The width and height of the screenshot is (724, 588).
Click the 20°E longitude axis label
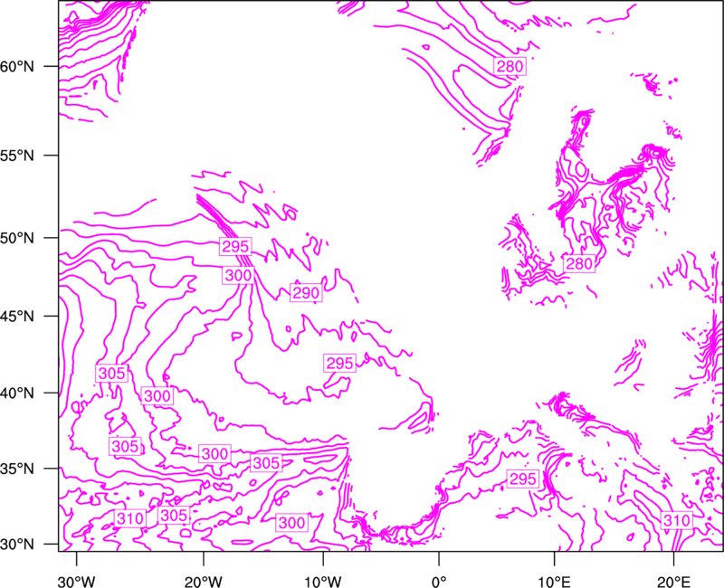(x=672, y=582)
